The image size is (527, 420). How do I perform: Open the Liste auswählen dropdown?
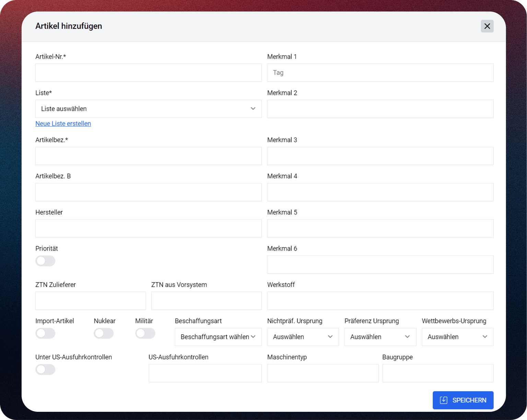coord(148,109)
